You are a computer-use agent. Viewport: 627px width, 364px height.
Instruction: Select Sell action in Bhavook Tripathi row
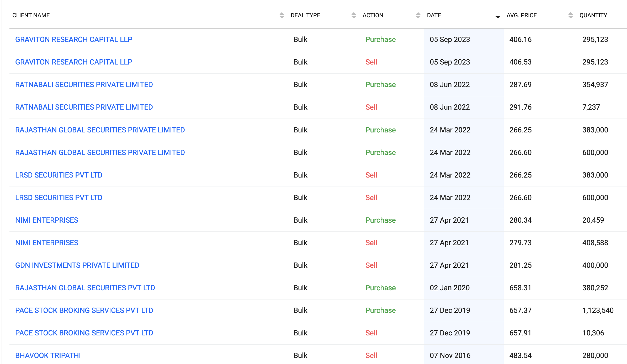point(371,356)
